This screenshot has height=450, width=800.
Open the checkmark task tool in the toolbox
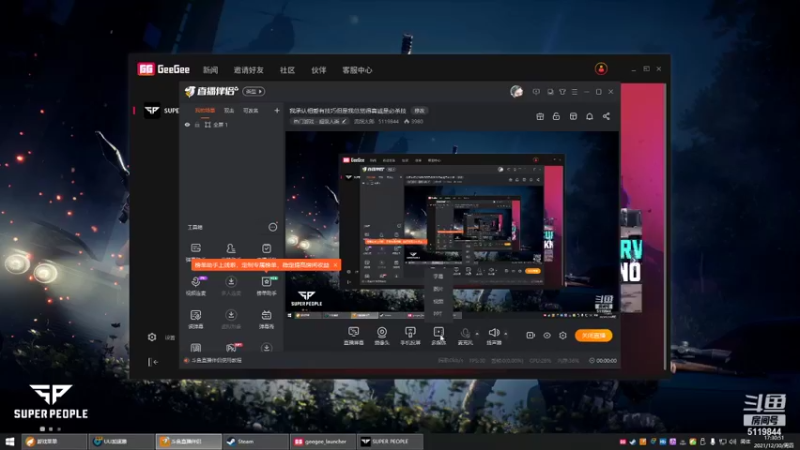[x=266, y=248]
